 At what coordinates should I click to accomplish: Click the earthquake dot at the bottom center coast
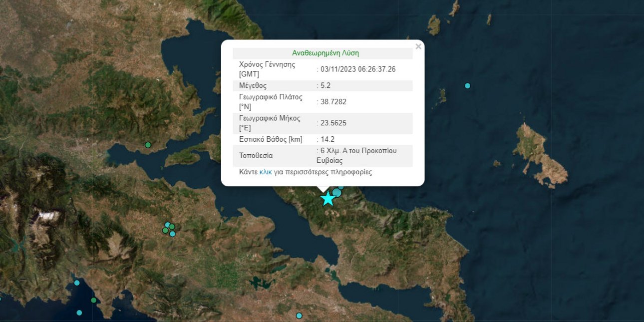tap(299, 316)
